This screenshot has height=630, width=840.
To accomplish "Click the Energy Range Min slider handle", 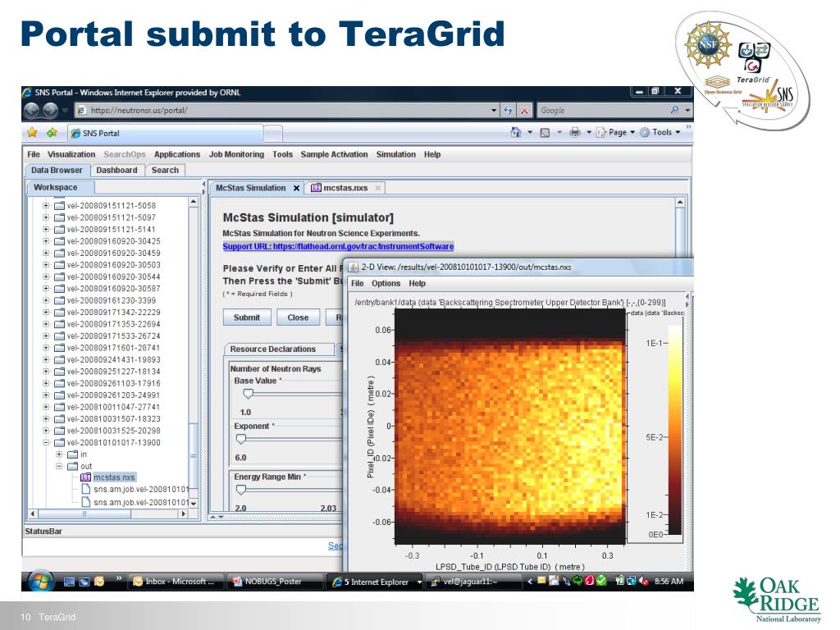I will (241, 490).
